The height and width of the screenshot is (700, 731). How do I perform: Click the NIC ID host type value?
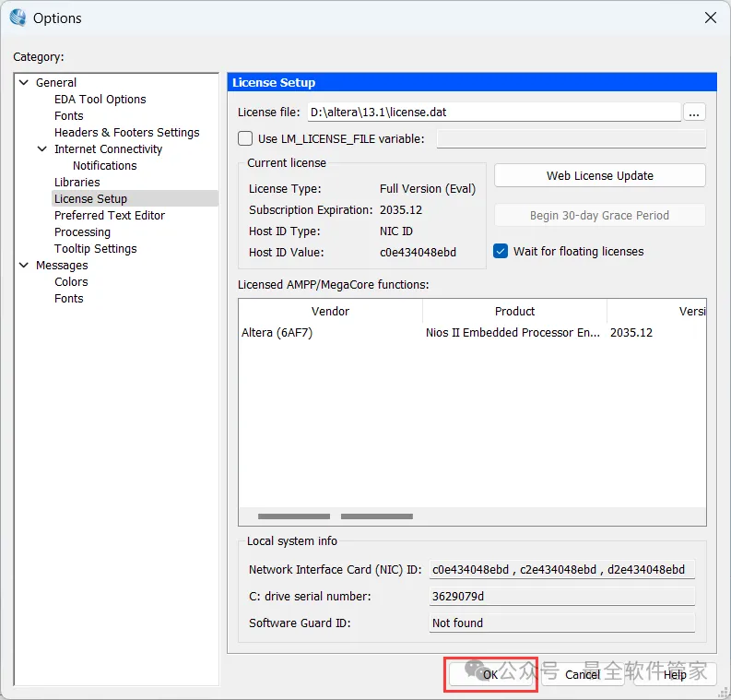click(395, 231)
